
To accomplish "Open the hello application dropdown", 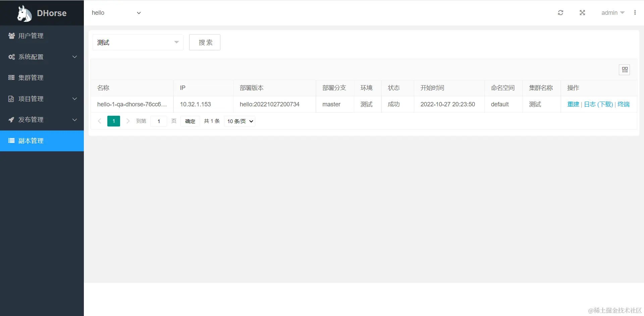I will (117, 13).
